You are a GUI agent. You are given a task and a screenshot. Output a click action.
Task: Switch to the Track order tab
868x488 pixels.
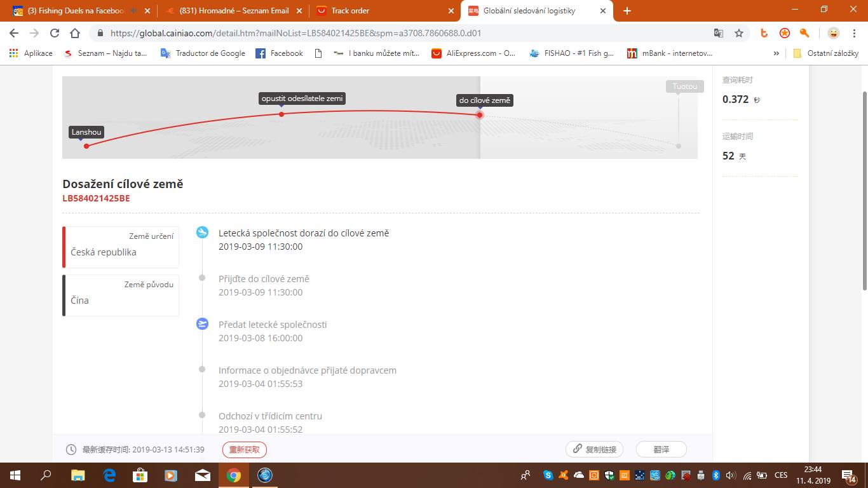point(381,11)
